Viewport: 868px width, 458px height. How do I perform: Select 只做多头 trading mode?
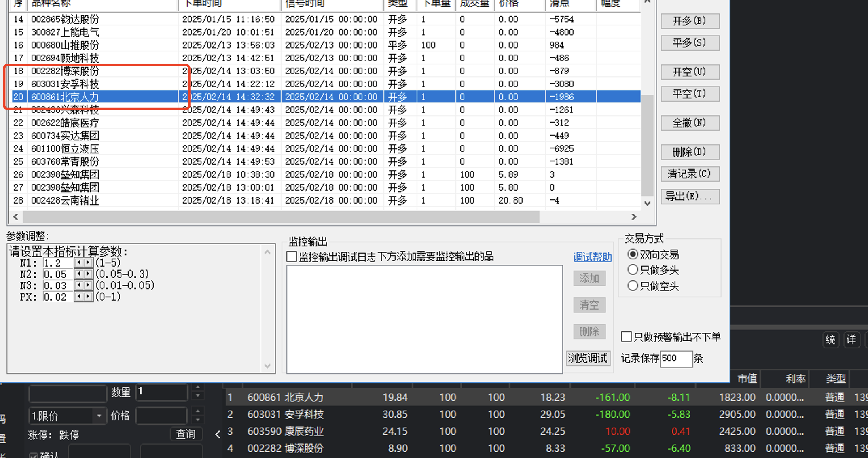tap(633, 270)
